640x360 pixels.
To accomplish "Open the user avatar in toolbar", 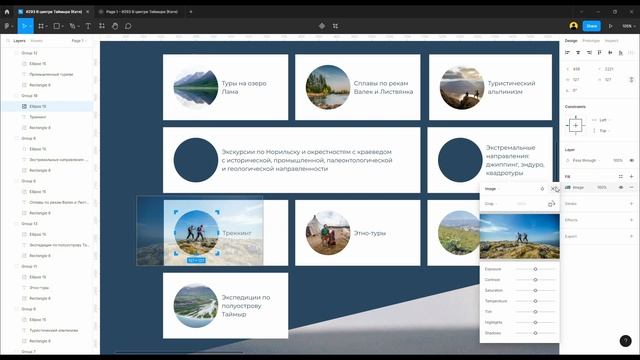I will (x=573, y=26).
